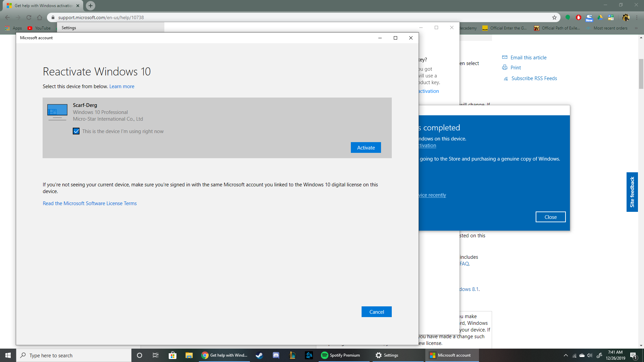The width and height of the screenshot is (644, 362).
Task: Bookmark this page with the star icon
Action: point(554,17)
